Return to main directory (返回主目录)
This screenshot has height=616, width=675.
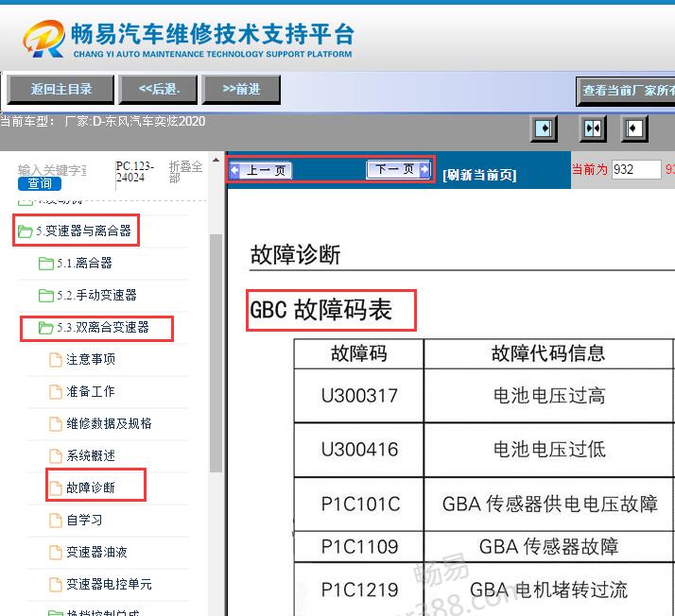click(61, 90)
